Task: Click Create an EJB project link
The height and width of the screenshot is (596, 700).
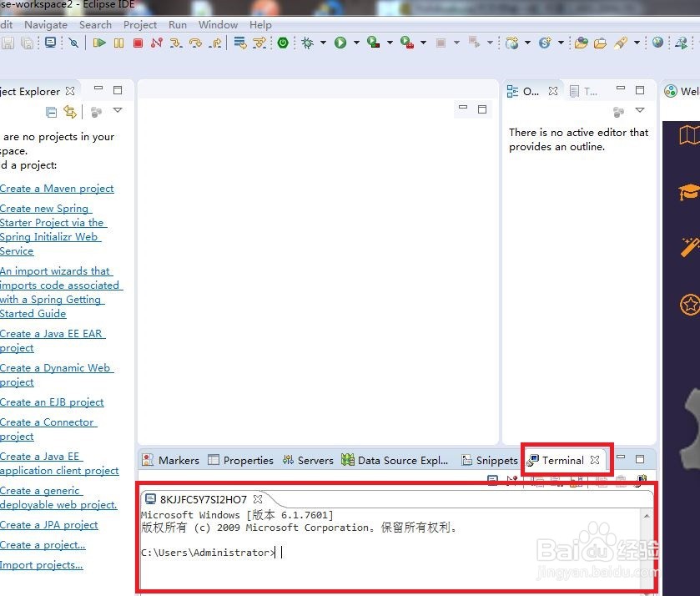Action: coord(52,402)
